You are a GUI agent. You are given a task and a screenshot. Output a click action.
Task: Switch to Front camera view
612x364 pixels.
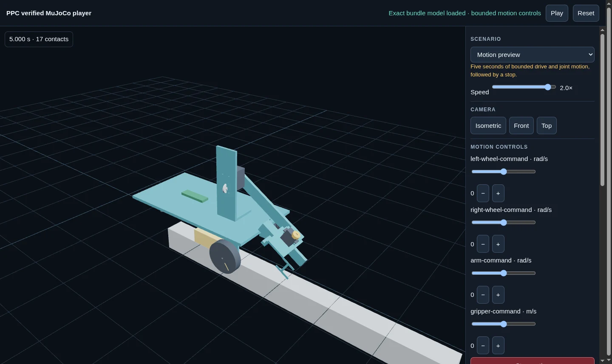click(521, 126)
